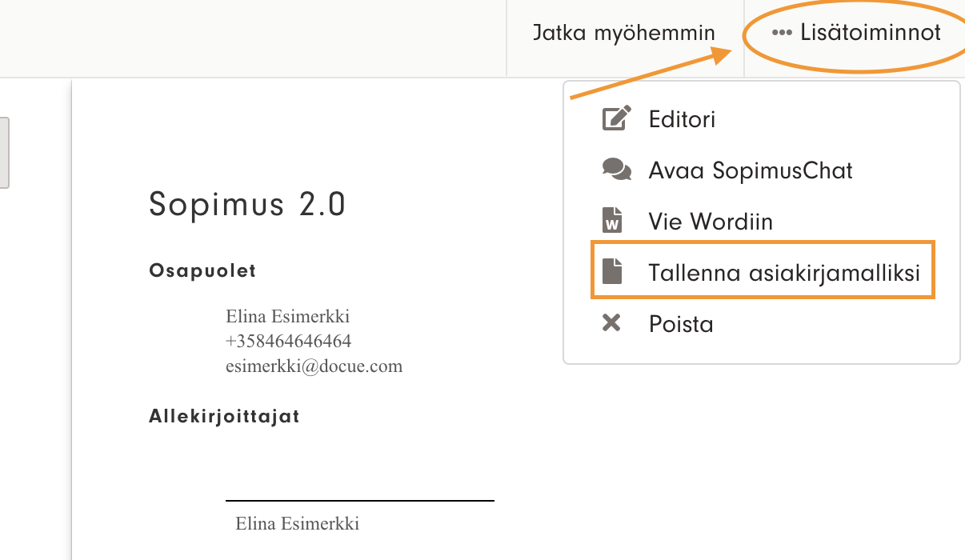Click the signer name below the signature line

[297, 524]
